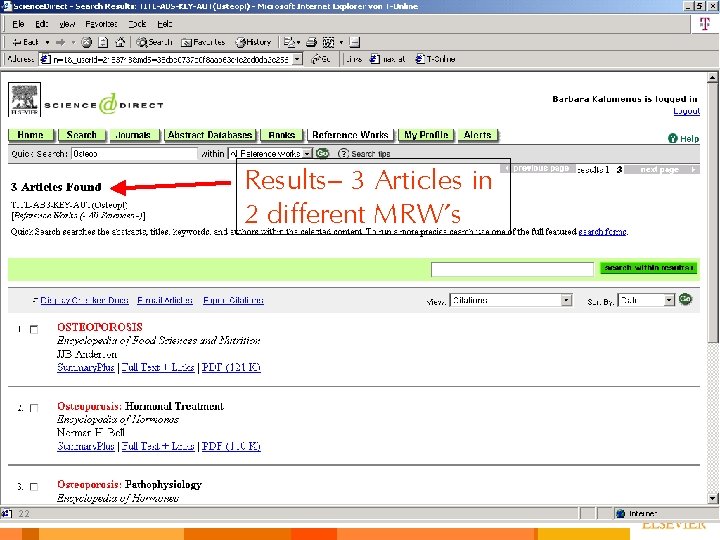Open OSTEOPOROSIS article title link
Image resolution: width=720 pixels, height=540 pixels.
(100, 327)
